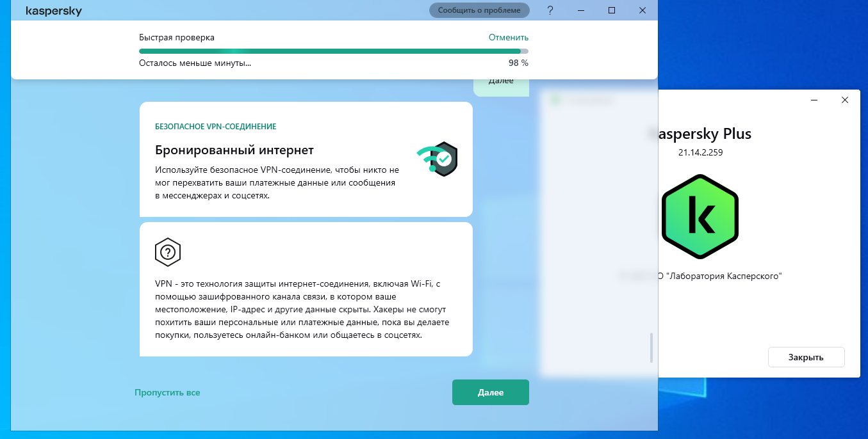Click the quick scan progress bar
This screenshot has height=439, width=868.
[x=334, y=51]
